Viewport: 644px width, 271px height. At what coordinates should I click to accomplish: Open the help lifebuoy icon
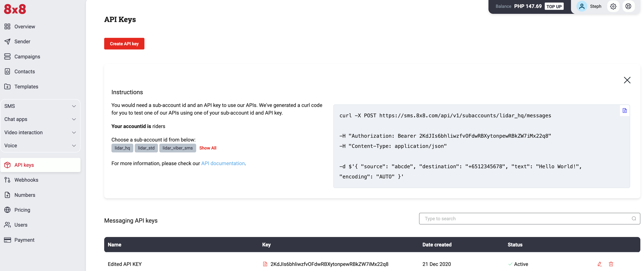coord(628,6)
